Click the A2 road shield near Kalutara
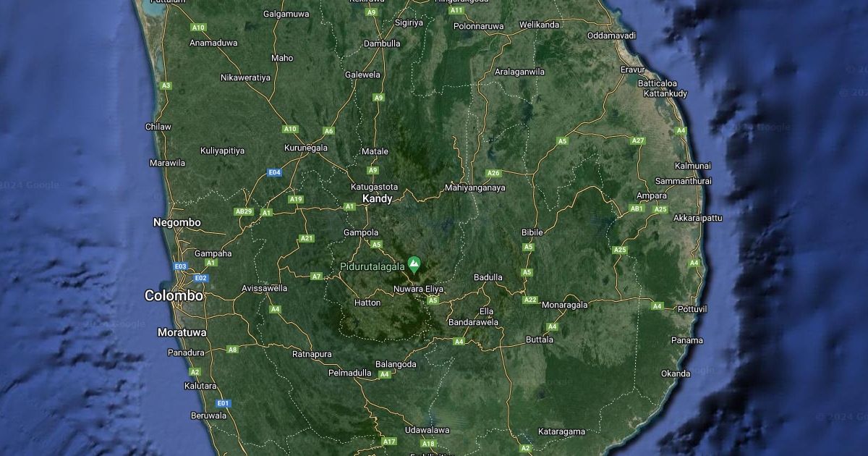The height and width of the screenshot is (456, 868). pyautogui.click(x=195, y=371)
